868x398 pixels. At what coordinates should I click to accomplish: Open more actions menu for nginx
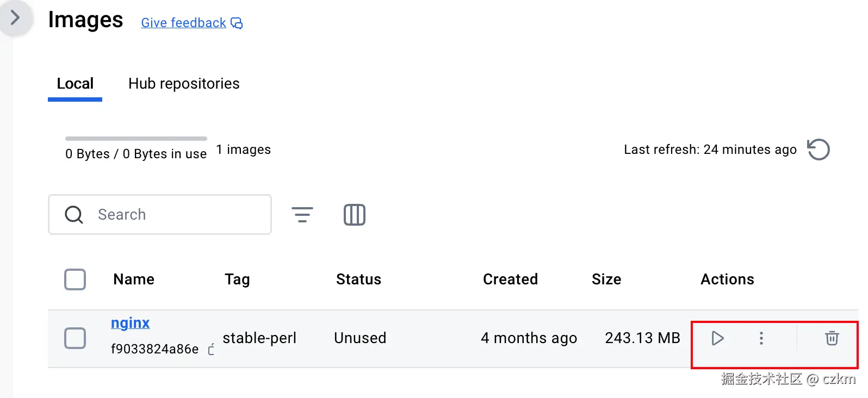tap(761, 338)
